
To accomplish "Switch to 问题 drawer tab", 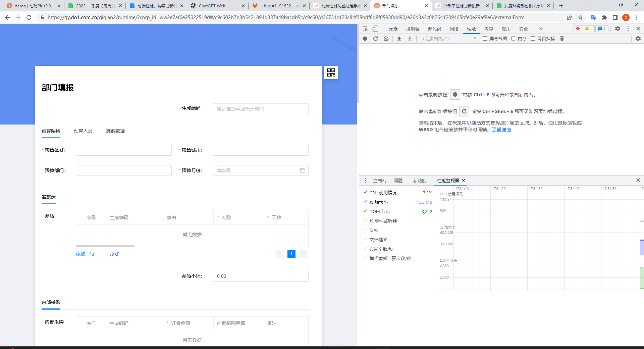I will 398,181.
